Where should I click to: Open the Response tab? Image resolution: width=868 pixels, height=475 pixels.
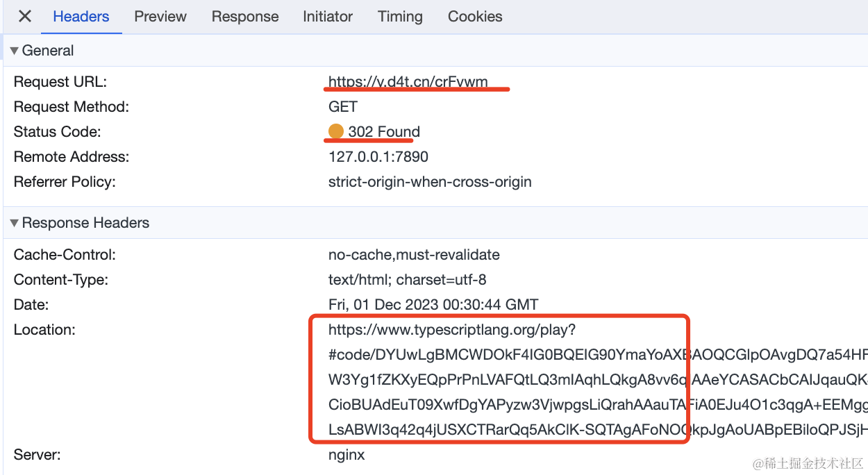pos(245,17)
